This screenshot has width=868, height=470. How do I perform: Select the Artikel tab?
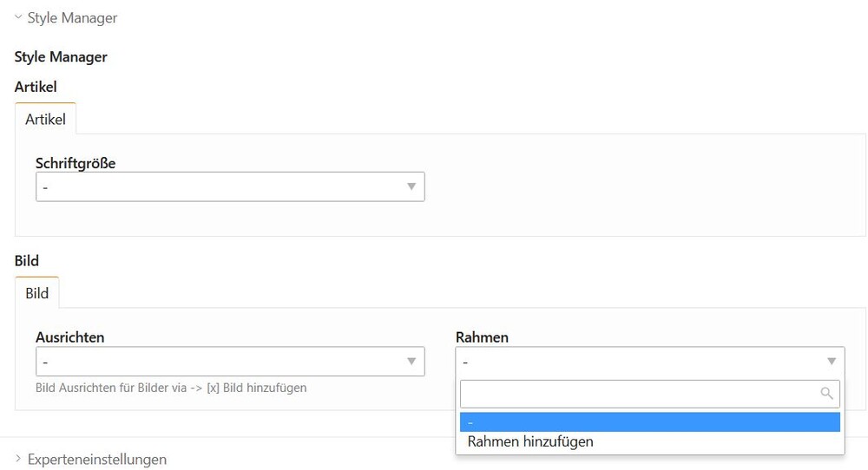pyautogui.click(x=45, y=120)
